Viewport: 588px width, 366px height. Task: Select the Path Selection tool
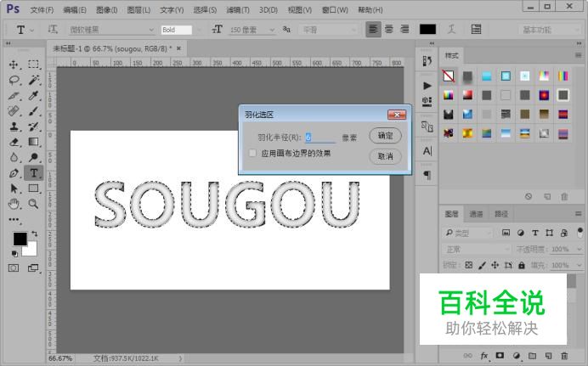(14, 189)
